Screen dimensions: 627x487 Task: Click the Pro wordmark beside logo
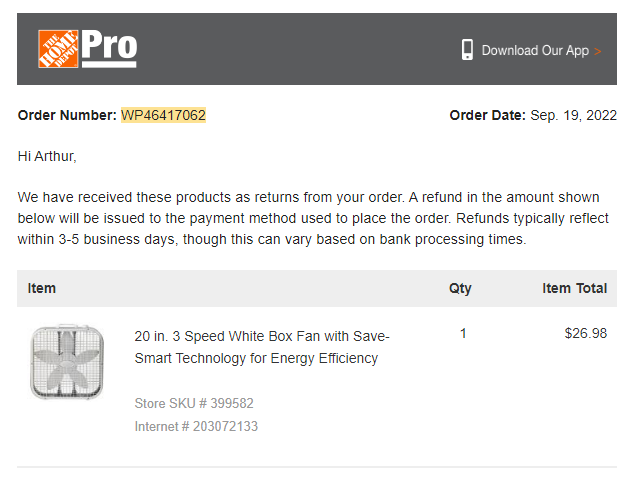(x=110, y=48)
